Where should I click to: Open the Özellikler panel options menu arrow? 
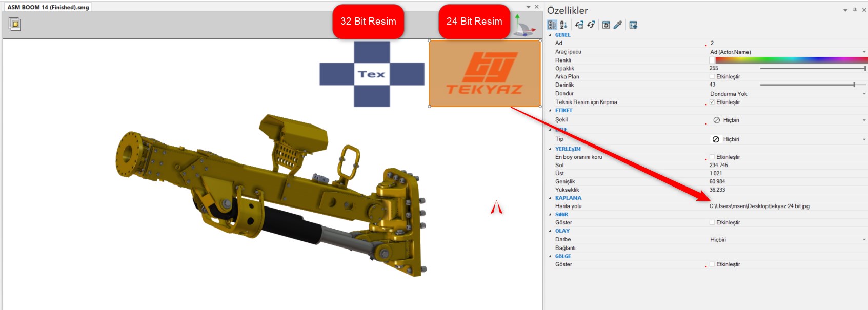click(845, 10)
